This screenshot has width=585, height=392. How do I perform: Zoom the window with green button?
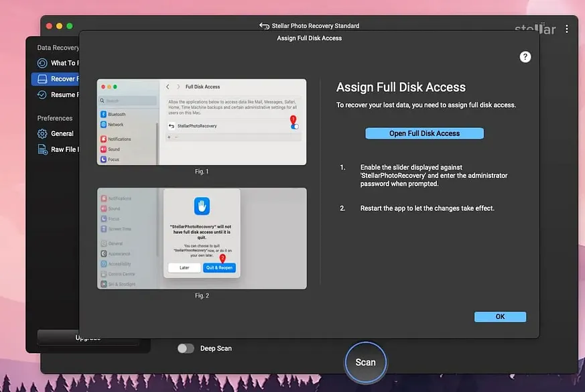click(x=70, y=26)
